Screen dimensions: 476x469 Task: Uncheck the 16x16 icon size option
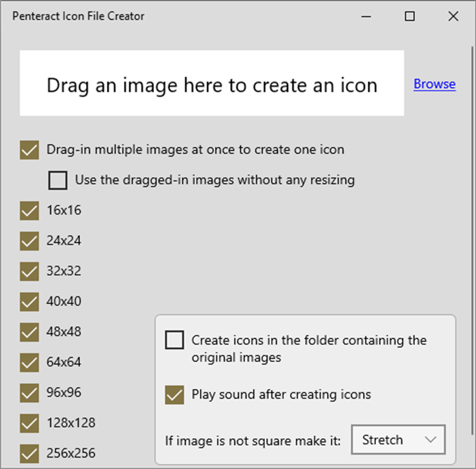[29, 210]
